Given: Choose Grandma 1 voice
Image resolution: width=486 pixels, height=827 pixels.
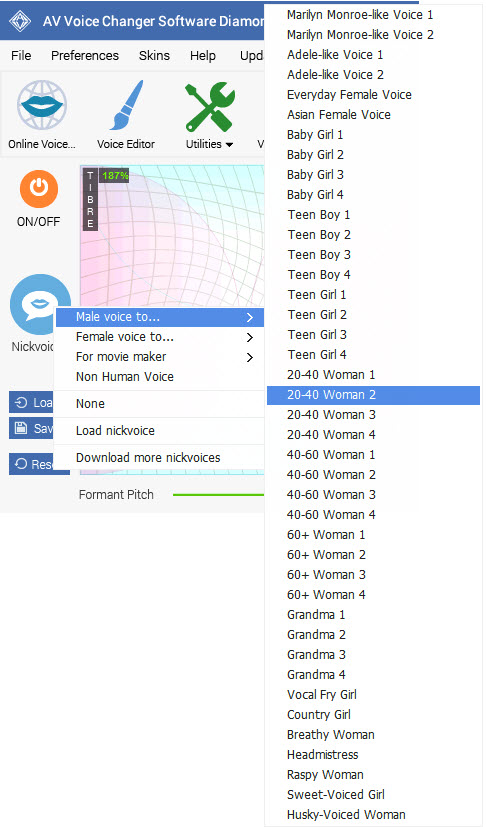Looking at the screenshot, I should click(373, 615).
